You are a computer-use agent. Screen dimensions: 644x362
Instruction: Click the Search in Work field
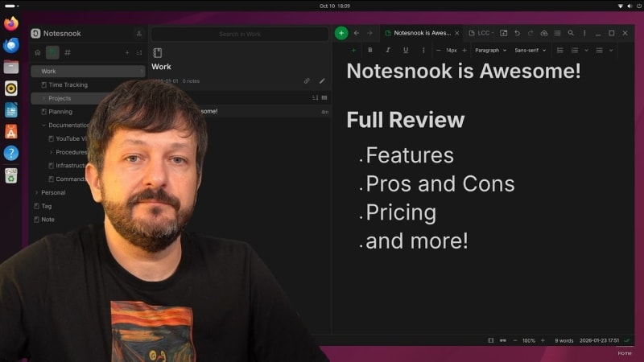(240, 34)
